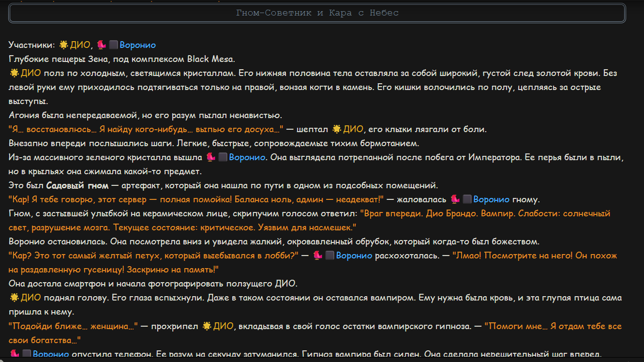Viewport: 644px width, 362px height.
Task: Select the line 'Глубокие пещеры Зена, под комплексом Black Mesa.'
Action: coord(122,59)
